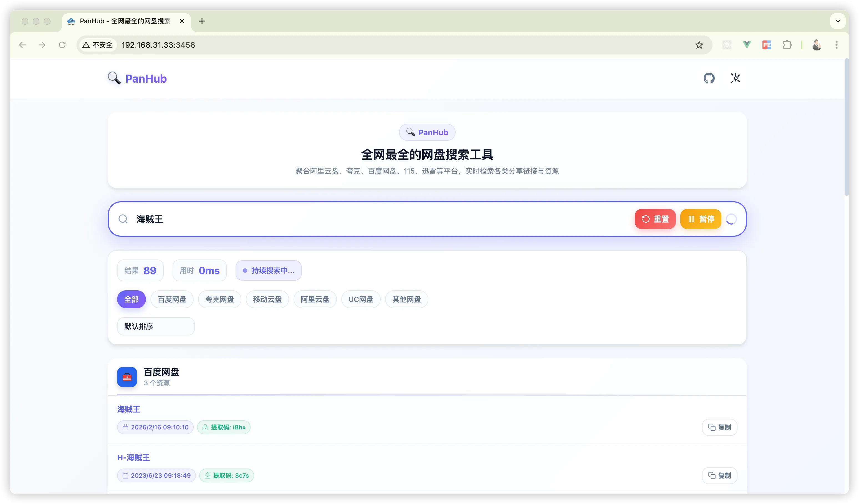Click the date 2026/2/16 09:10:10
Screen dimensions: 859x504
pyautogui.click(x=155, y=427)
